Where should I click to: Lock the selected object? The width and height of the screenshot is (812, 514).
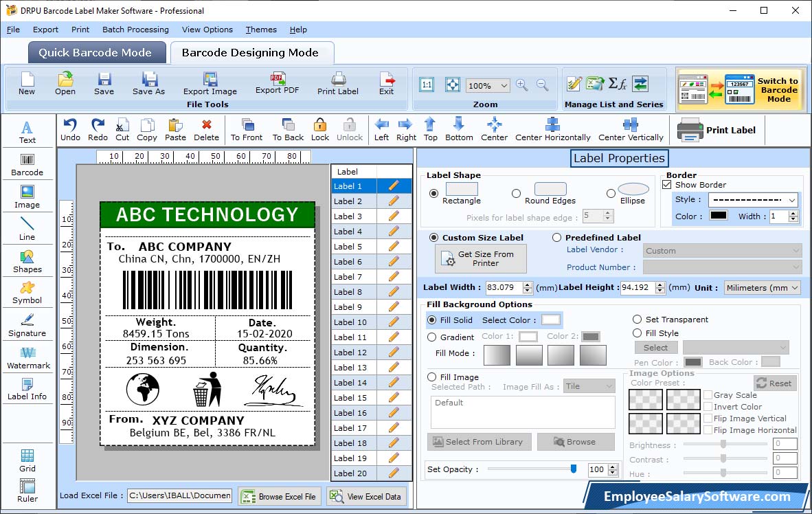click(320, 130)
